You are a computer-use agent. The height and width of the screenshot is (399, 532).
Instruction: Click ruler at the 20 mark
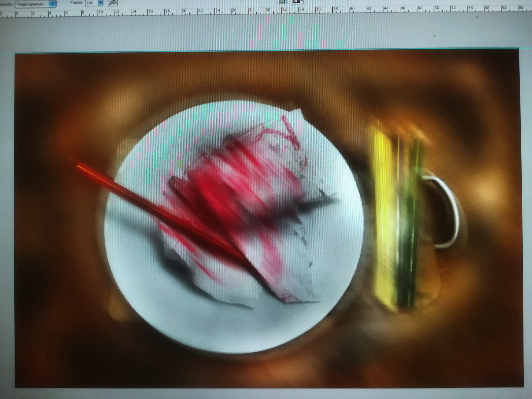tap(182, 11)
